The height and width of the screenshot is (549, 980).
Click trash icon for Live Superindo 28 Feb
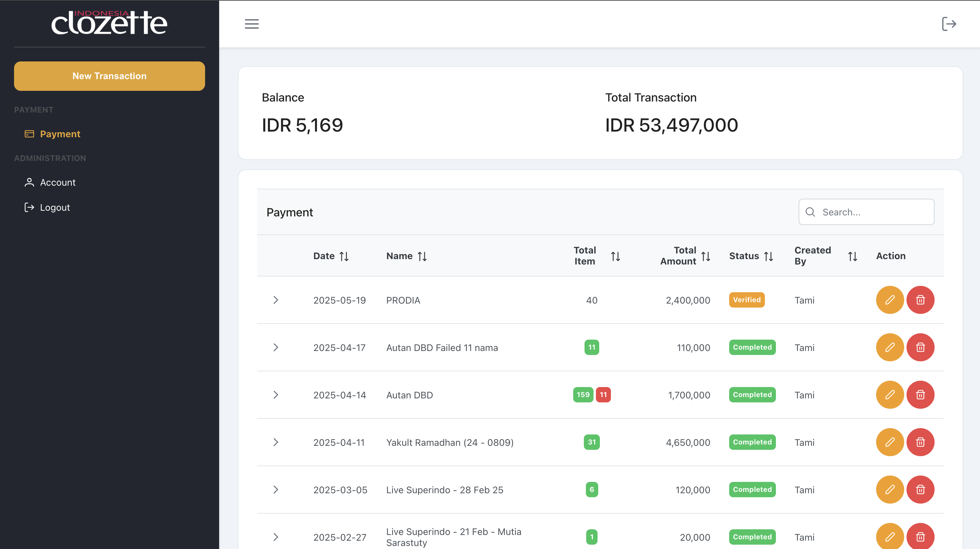click(x=920, y=490)
